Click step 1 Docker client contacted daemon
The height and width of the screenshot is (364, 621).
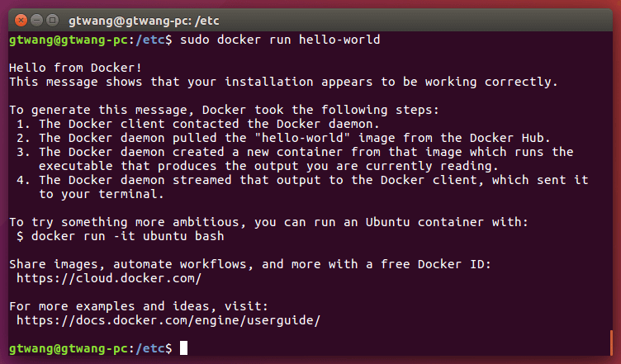click(198, 124)
